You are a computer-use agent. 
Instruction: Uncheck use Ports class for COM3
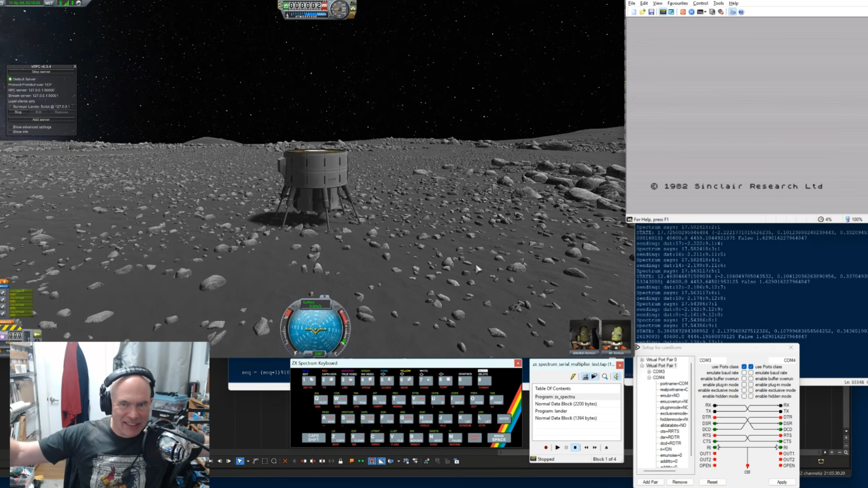(744, 367)
